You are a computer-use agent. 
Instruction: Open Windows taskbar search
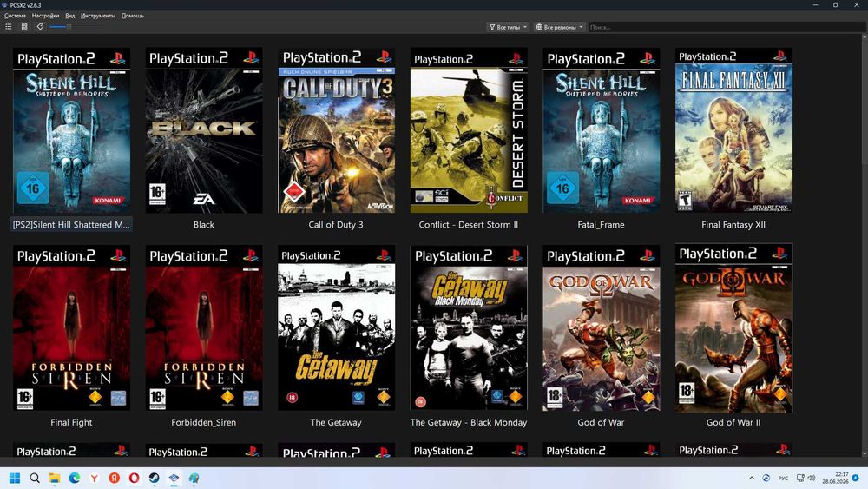35,478
